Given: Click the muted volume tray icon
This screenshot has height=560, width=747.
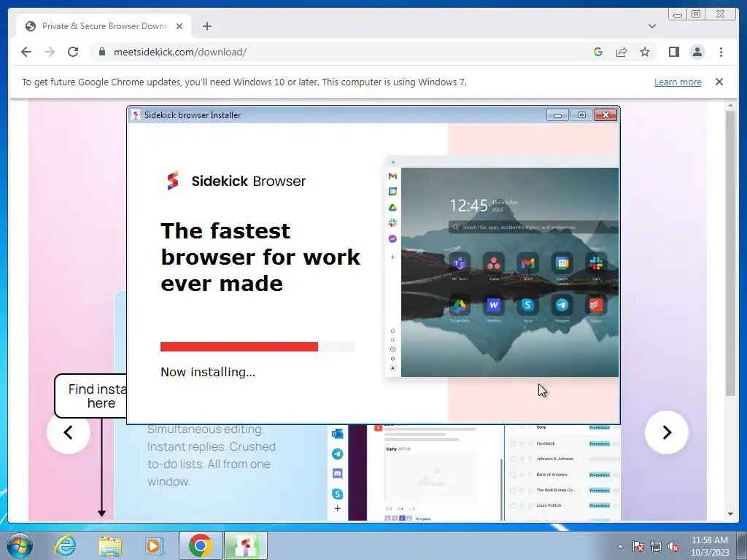Looking at the screenshot, I should tap(673, 546).
